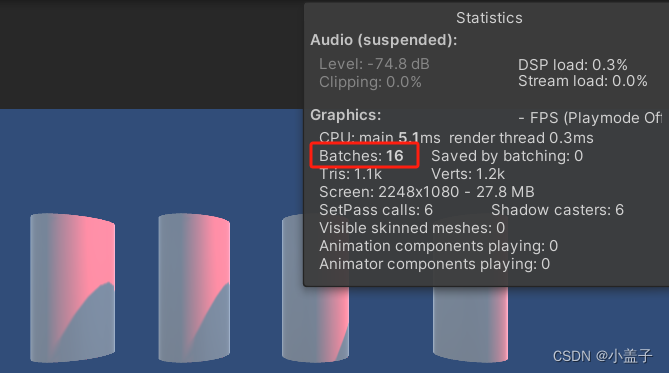Screen dimensions: 669x373
Task: Click the Statistics panel title
Action: click(x=489, y=18)
